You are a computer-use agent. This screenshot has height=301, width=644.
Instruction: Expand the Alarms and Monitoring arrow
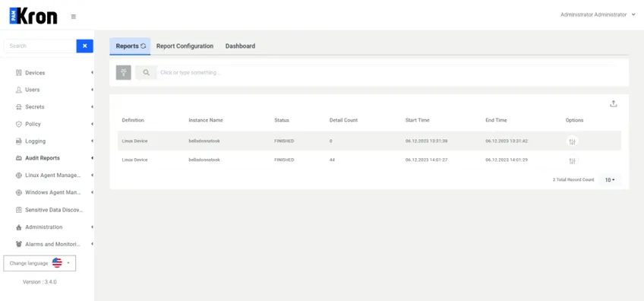coord(92,244)
